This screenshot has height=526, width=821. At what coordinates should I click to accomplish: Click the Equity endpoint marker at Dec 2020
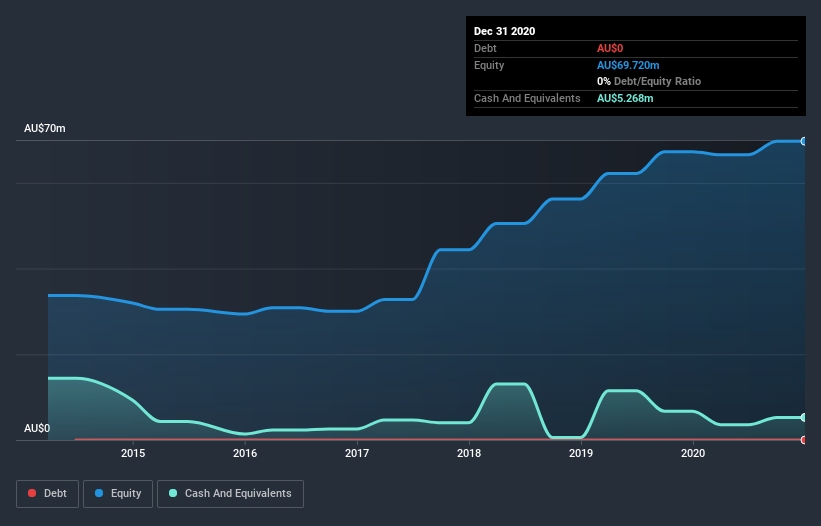[804, 141]
